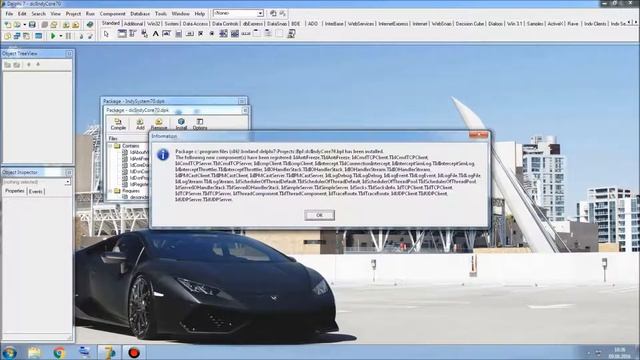Switch to Win32 palette tab
The width and height of the screenshot is (640, 360).
coord(153,24)
